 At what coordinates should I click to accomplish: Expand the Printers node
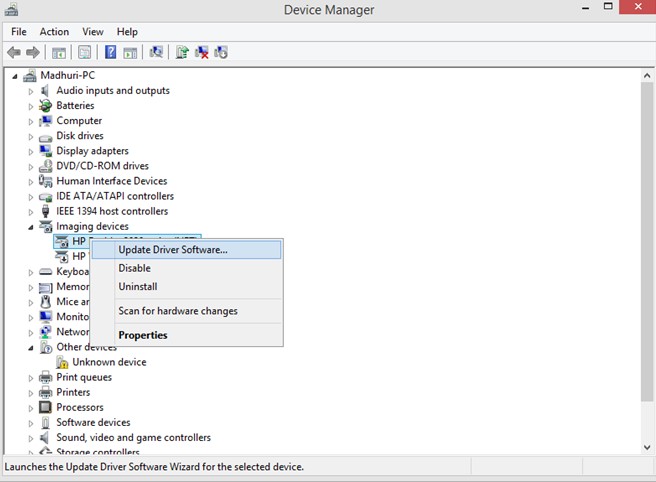pyautogui.click(x=31, y=393)
